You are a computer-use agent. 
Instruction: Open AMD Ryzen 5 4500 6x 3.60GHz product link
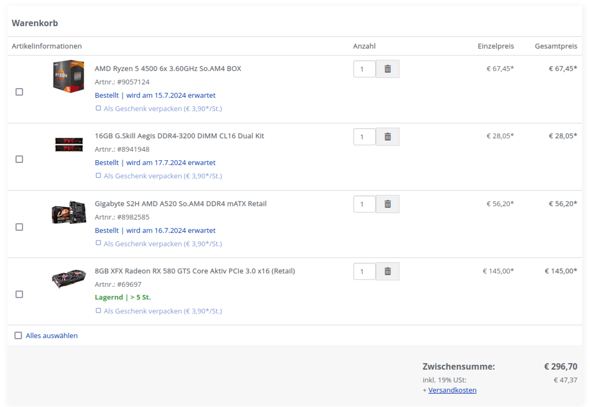168,68
